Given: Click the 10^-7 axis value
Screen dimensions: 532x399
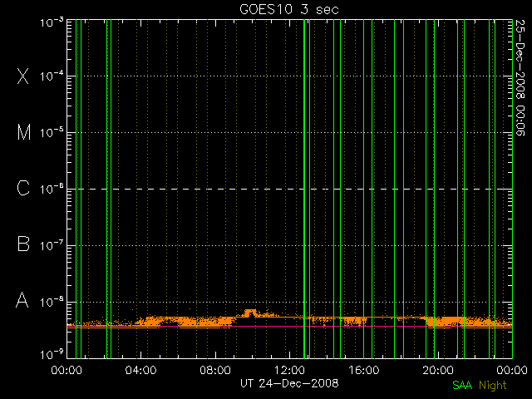Looking at the screenshot, I should tap(52, 246).
